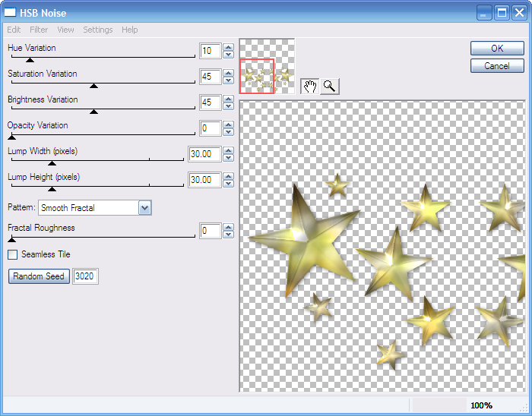This screenshot has width=532, height=416.
Task: Close the HSB Noise window
Action: [x=519, y=13]
